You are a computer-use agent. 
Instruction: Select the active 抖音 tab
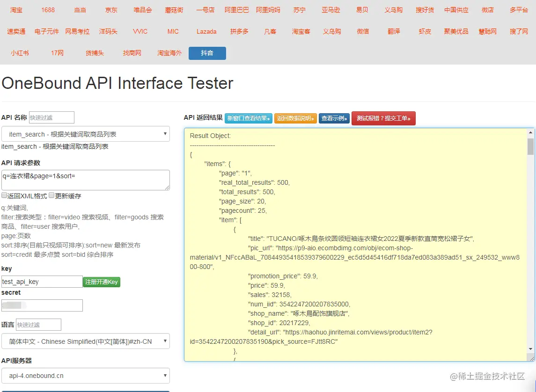(207, 53)
